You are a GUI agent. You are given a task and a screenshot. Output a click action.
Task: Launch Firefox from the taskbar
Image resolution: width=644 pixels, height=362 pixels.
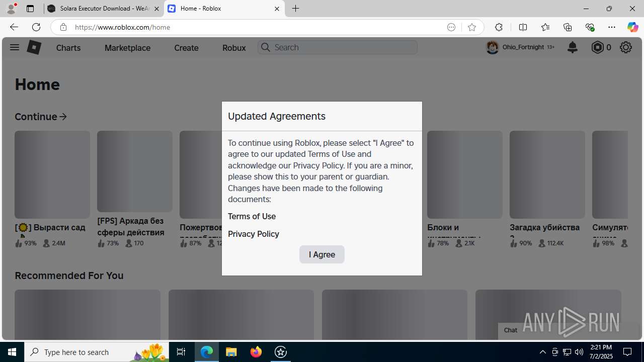(256, 352)
